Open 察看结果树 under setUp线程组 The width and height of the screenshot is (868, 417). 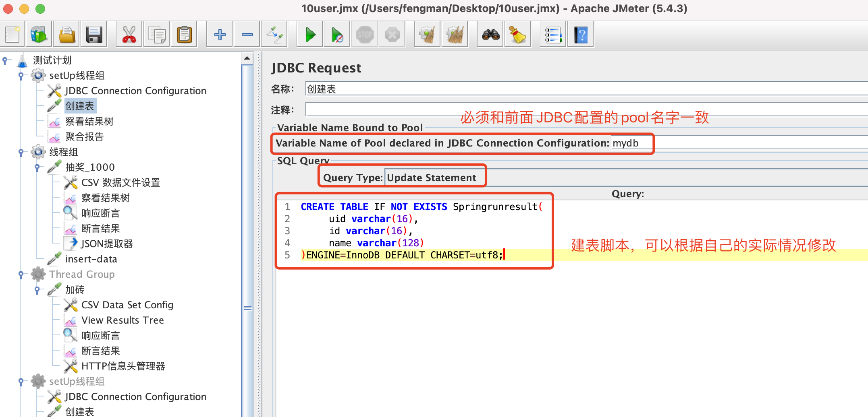pyautogui.click(x=89, y=122)
